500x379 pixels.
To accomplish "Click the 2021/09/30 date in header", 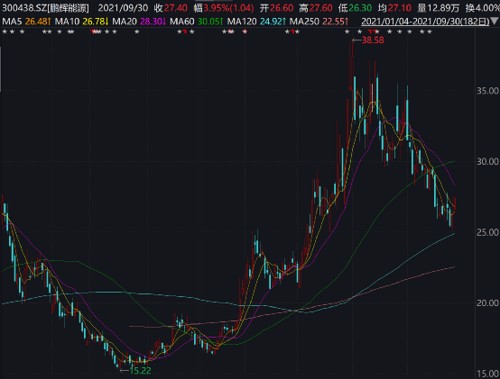I will click(x=123, y=8).
